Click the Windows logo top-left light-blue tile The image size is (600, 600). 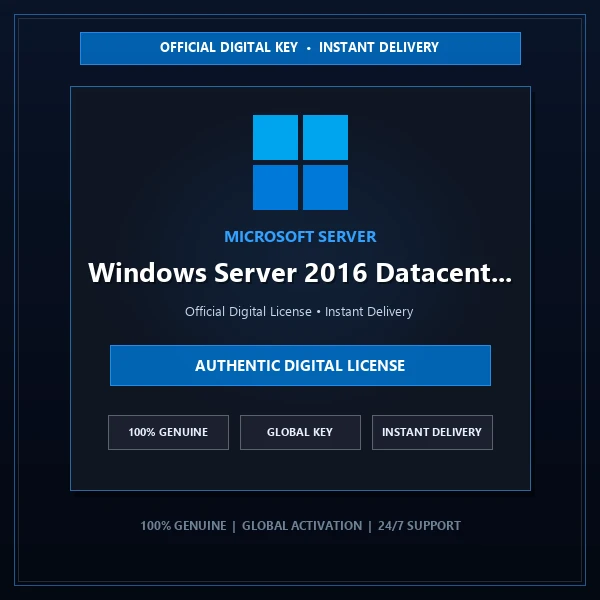point(275,137)
